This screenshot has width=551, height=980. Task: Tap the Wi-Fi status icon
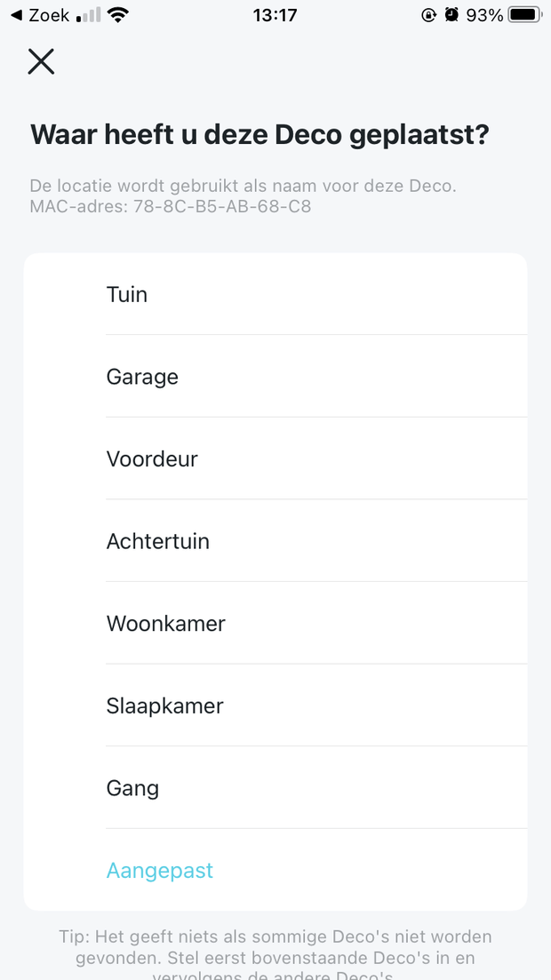[116, 15]
